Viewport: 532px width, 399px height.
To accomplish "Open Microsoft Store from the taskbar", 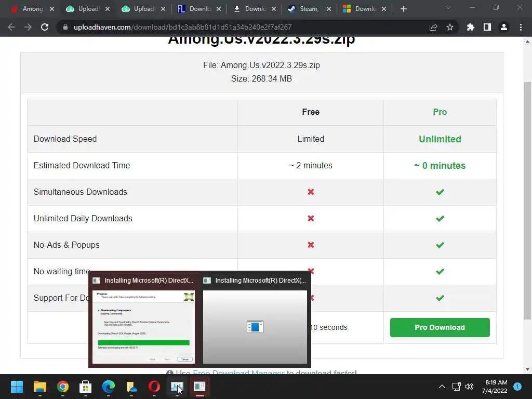I will click(x=86, y=387).
